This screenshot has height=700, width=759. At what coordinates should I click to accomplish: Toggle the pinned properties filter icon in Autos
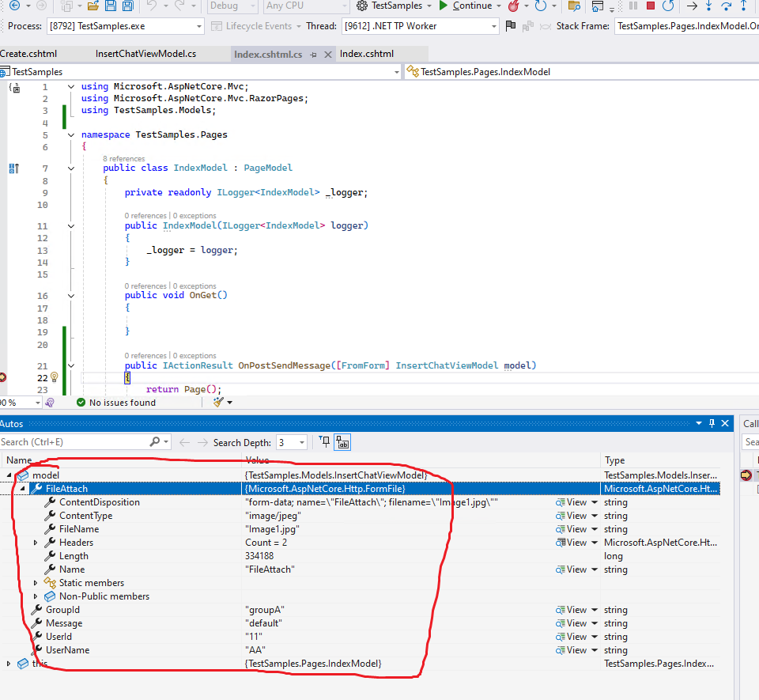(x=324, y=441)
